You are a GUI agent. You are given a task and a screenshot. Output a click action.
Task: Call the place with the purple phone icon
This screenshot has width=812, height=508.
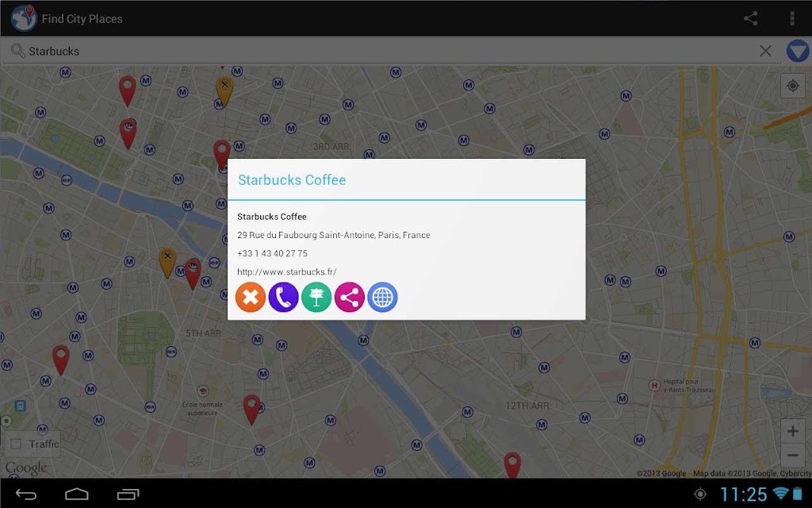(283, 297)
